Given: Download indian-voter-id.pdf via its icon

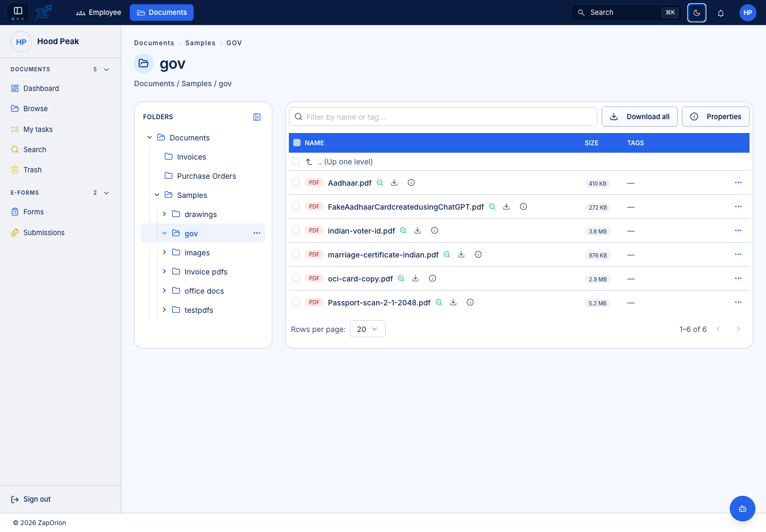Looking at the screenshot, I should coord(418,230).
